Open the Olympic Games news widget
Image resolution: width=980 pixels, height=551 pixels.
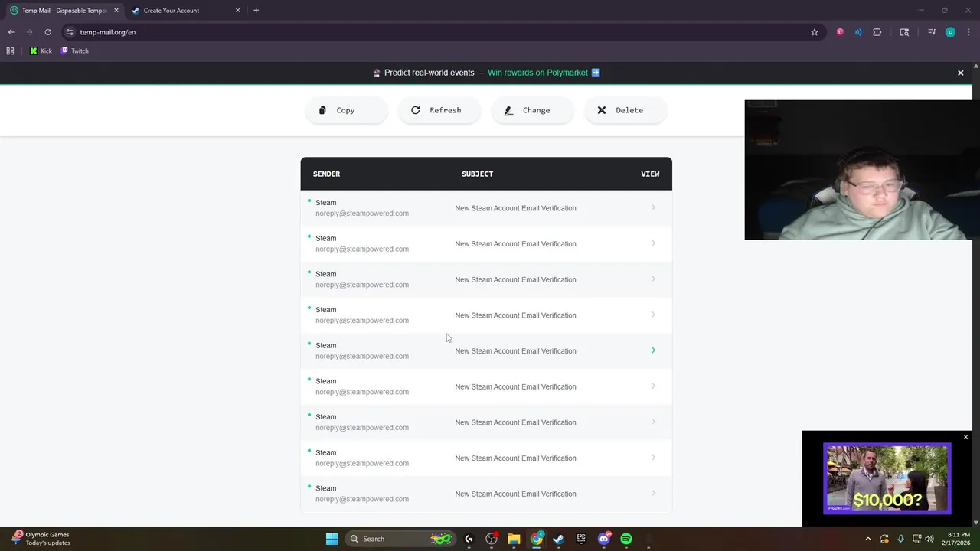(x=41, y=539)
